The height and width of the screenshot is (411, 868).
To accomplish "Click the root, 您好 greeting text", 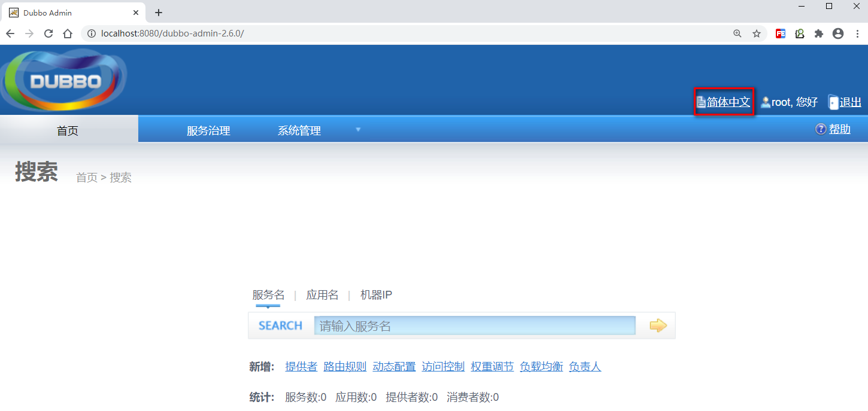I will point(794,102).
